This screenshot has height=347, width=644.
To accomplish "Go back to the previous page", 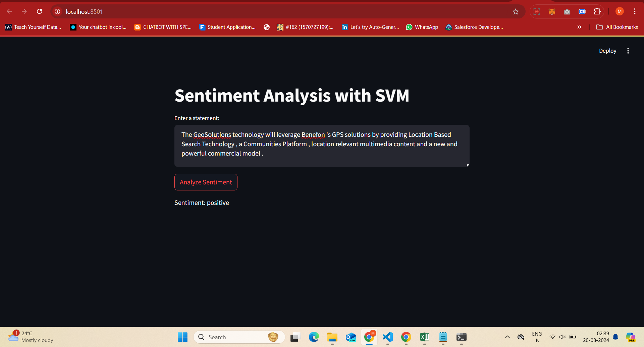I will click(x=9, y=11).
